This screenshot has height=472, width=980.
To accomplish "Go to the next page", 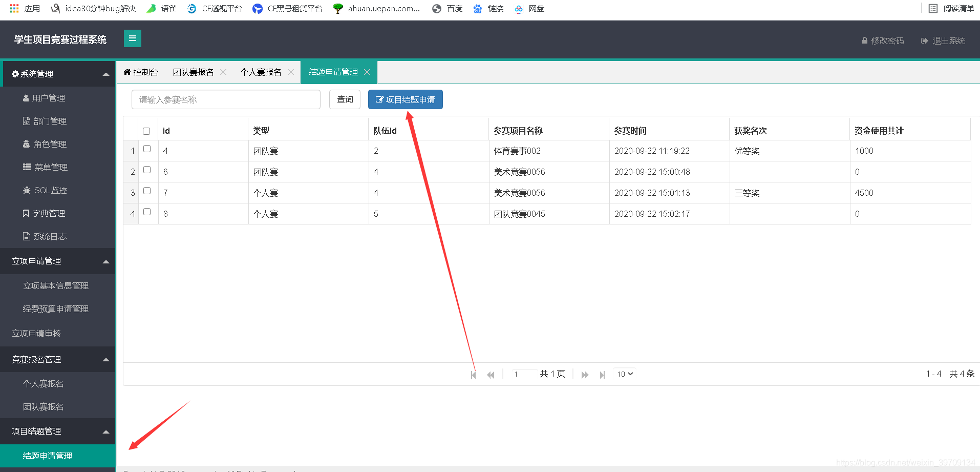I will click(x=585, y=375).
